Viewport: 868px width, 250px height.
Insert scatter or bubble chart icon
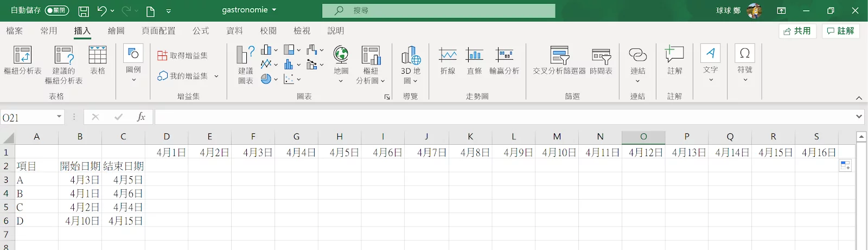pyautogui.click(x=292, y=79)
